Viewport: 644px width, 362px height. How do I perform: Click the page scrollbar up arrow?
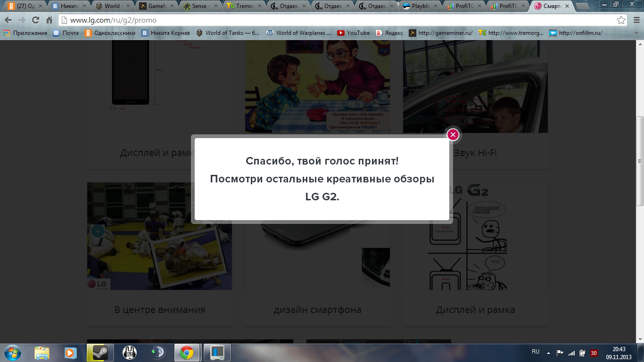coord(640,44)
